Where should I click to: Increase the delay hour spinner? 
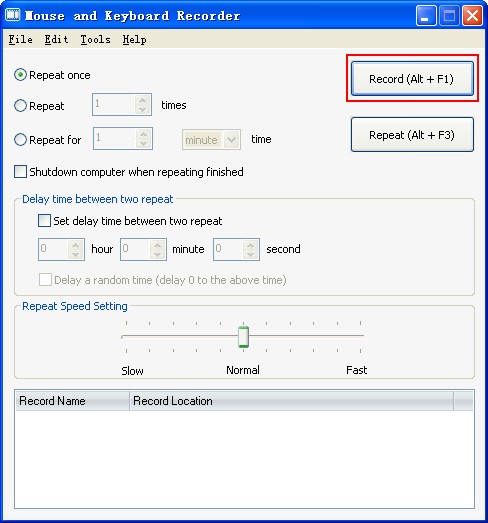75,245
